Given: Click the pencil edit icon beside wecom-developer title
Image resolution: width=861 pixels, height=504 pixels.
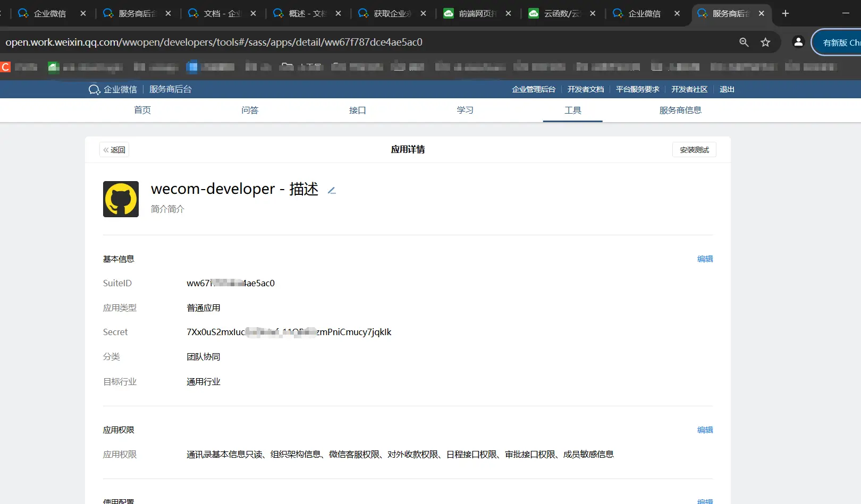Looking at the screenshot, I should pos(332,191).
